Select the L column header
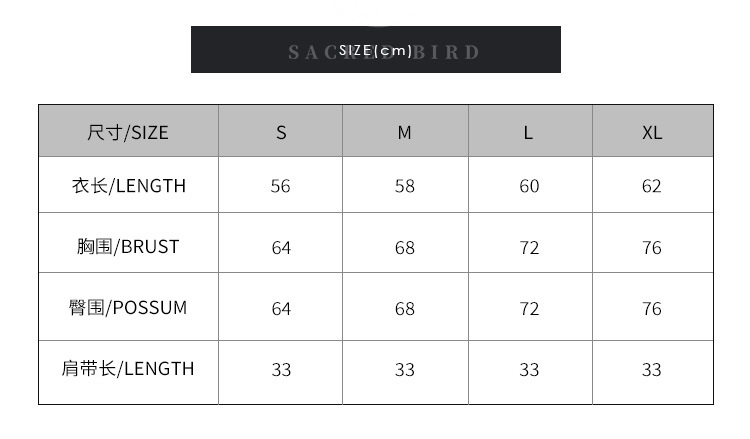 click(x=529, y=132)
